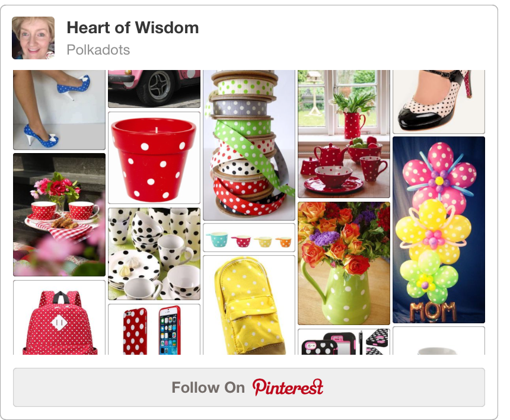This screenshot has height=420, width=510.
Task: Open the black and pink phone cases pin
Action: coord(344,342)
